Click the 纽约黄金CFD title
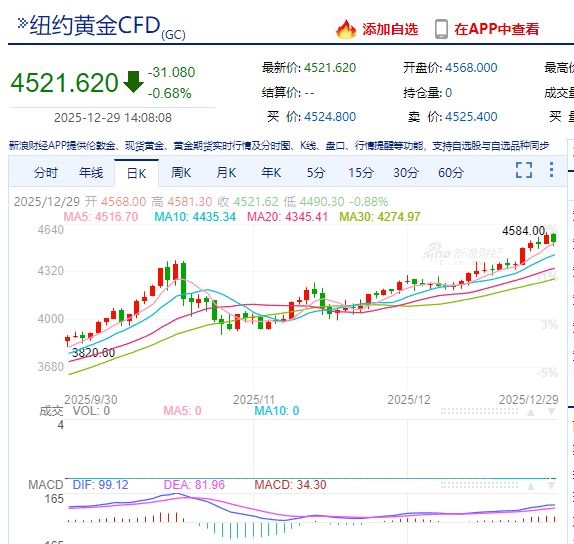 pos(95,25)
